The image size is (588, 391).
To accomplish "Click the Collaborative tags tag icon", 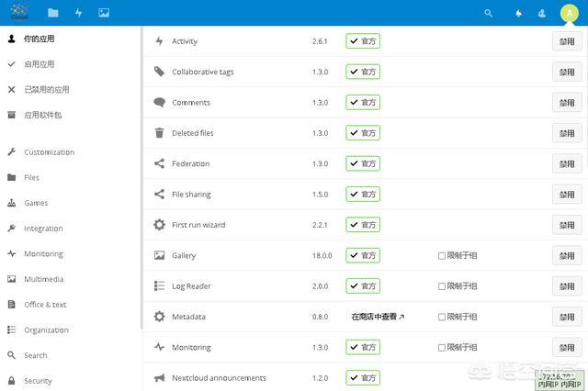I will pos(159,72).
